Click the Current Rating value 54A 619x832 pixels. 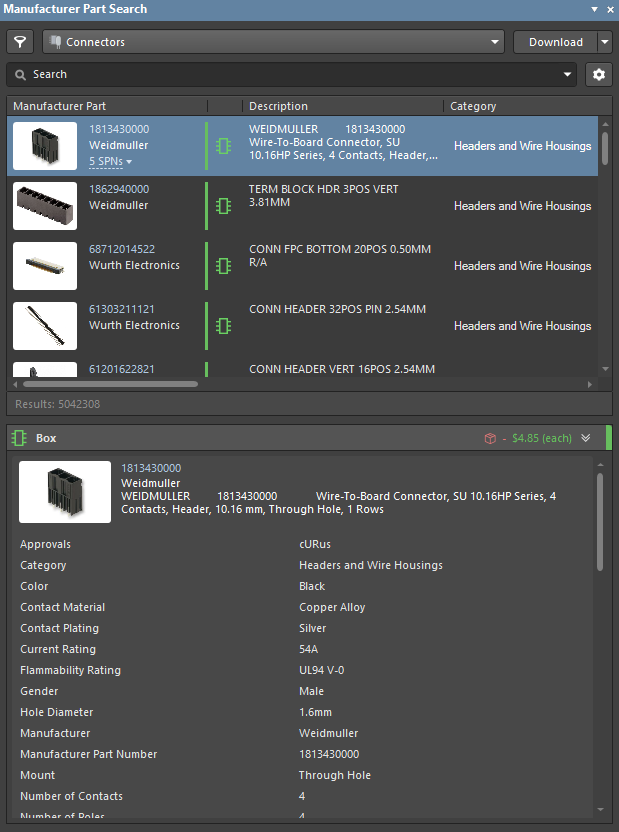309,649
